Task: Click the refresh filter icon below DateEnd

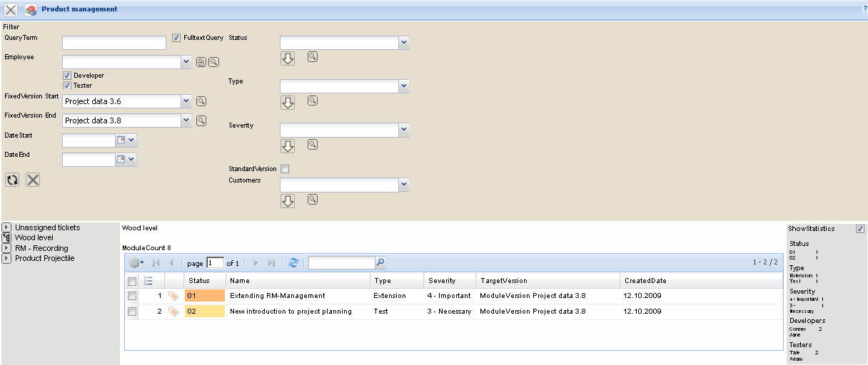Action: pyautogui.click(x=12, y=180)
